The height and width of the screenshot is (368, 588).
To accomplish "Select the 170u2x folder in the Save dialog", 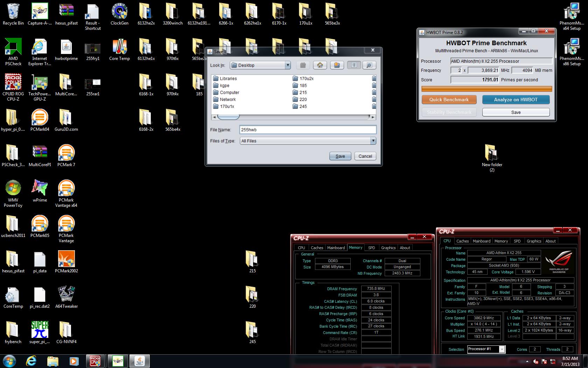I will click(303, 79).
